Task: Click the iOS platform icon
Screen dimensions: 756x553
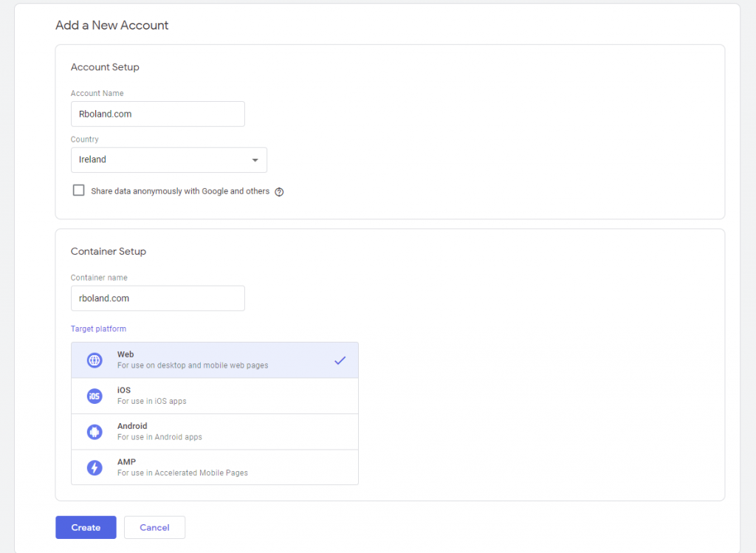Action: [94, 396]
